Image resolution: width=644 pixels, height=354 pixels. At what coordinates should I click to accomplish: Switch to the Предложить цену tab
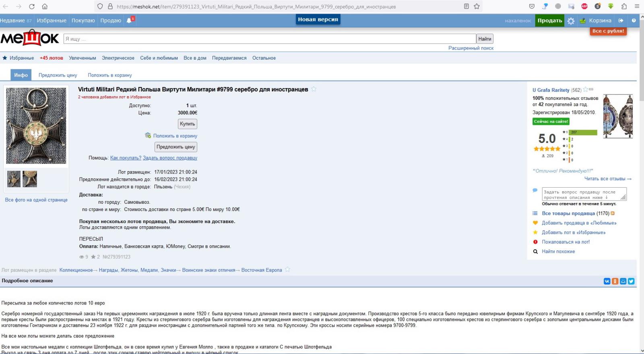point(58,75)
